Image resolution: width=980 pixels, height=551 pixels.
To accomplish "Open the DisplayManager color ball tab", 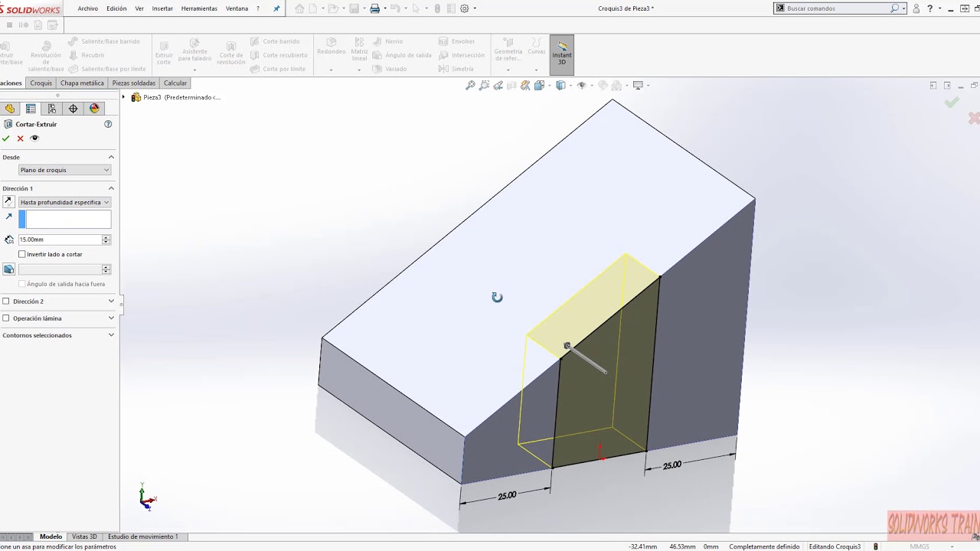I will [x=94, y=109].
